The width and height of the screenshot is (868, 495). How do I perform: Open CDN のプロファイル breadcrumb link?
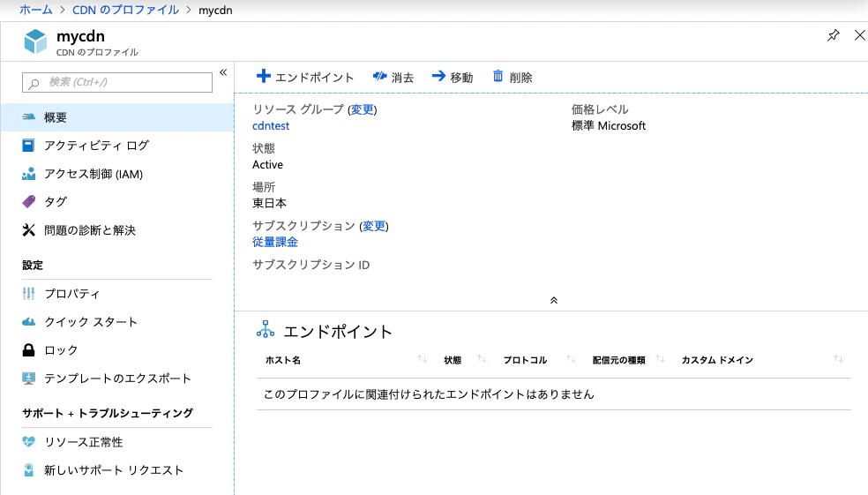125,10
